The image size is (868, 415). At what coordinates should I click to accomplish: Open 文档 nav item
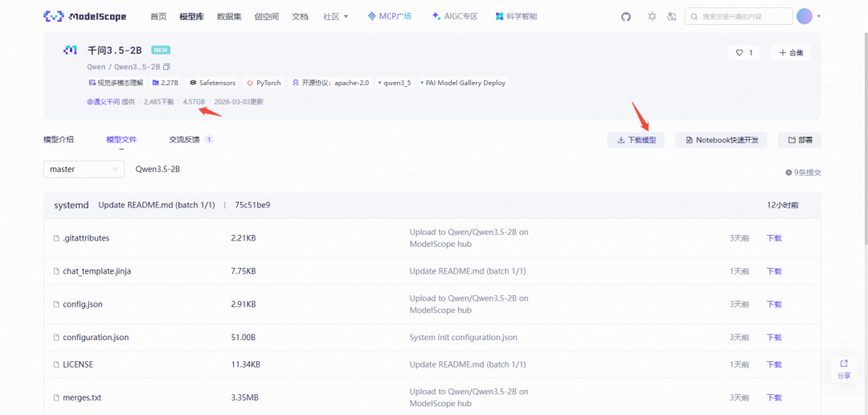pyautogui.click(x=300, y=17)
